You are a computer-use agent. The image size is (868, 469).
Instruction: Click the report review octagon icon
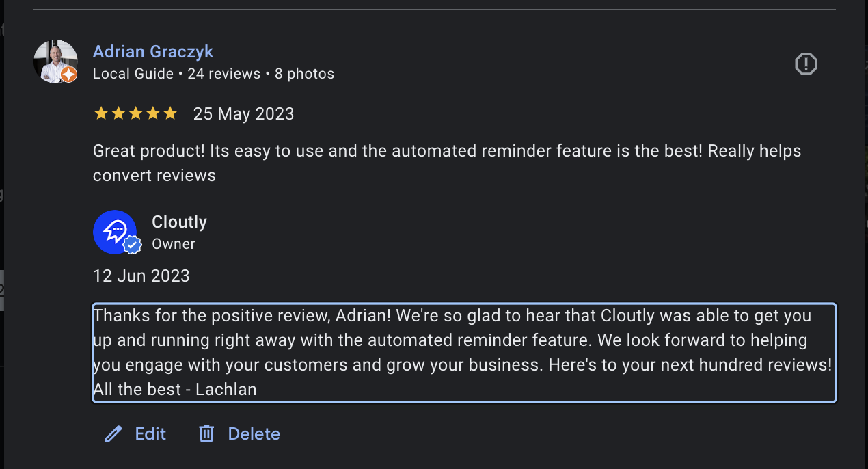click(x=806, y=64)
